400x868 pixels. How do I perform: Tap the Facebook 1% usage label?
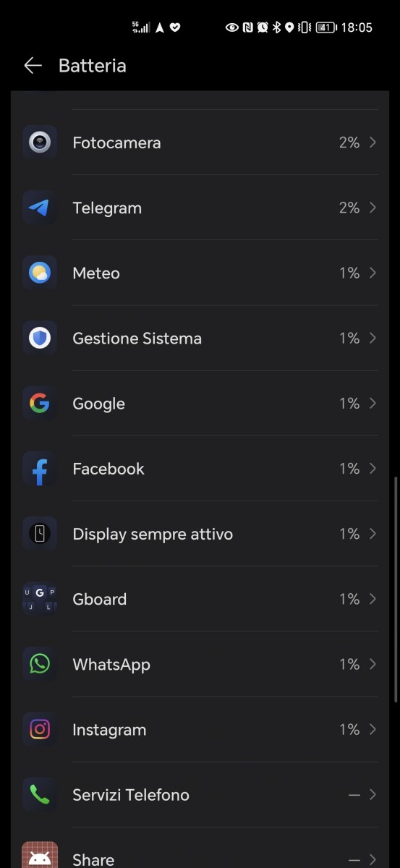[349, 469]
